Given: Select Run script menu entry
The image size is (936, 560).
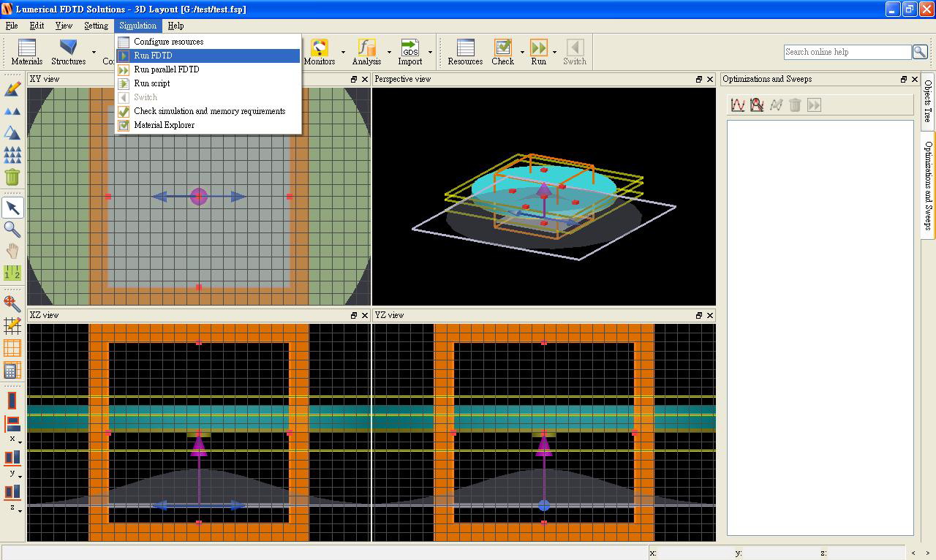Looking at the screenshot, I should click(x=208, y=83).
